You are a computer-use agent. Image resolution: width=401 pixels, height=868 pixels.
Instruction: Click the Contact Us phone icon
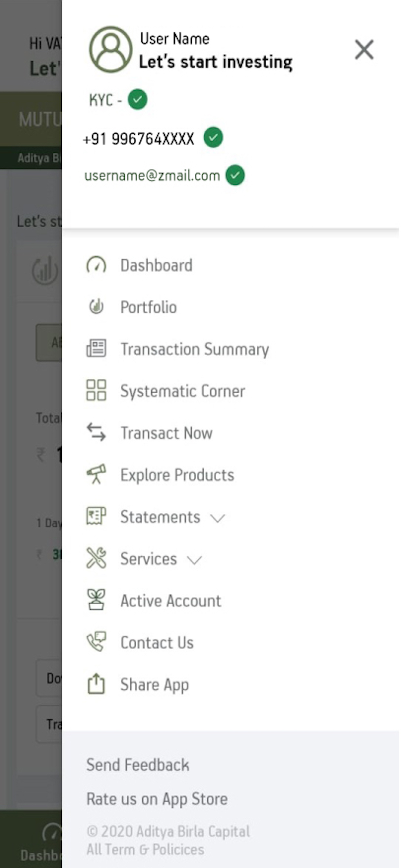pos(96,642)
